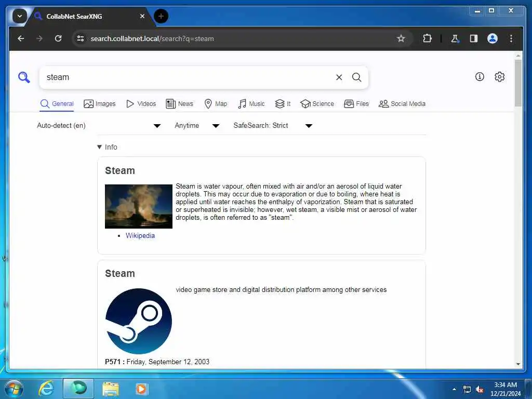Collapse the Info section
The height and width of the screenshot is (399, 532).
pos(107,147)
